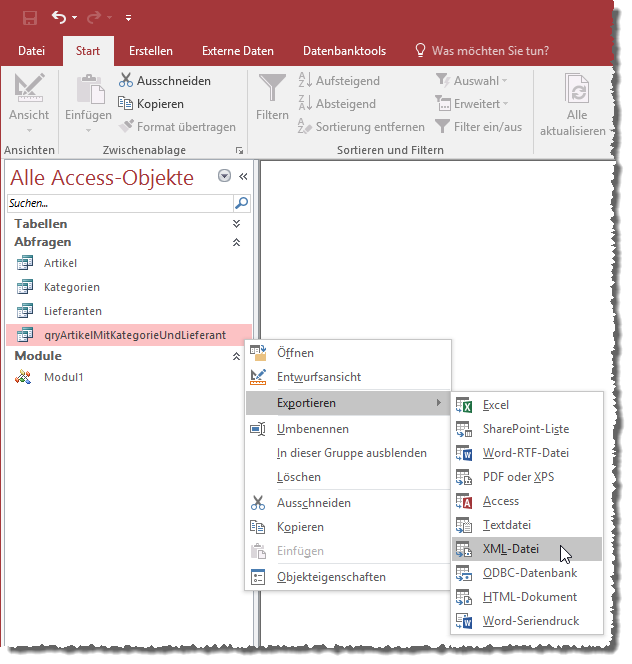Expand the ribbon Einfügen dropdown arrow
The height and width of the screenshot is (664, 632).
(x=88, y=130)
